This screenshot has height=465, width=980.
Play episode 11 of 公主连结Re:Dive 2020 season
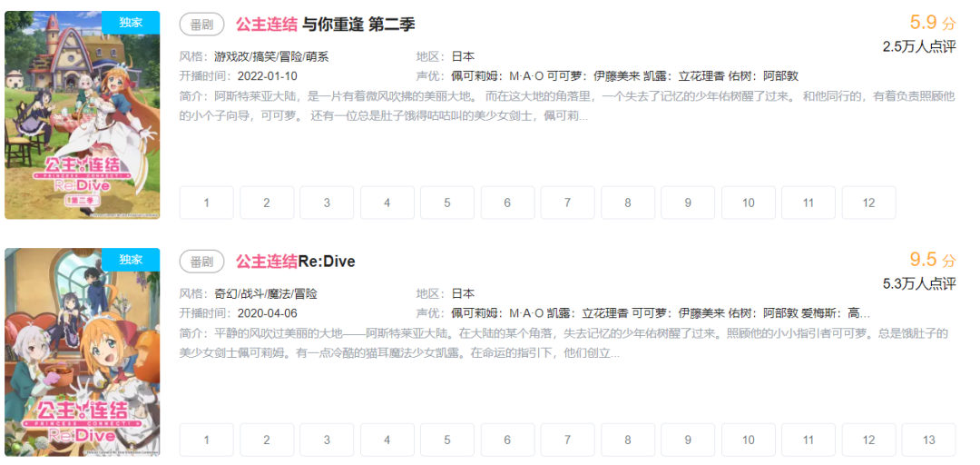(x=808, y=440)
